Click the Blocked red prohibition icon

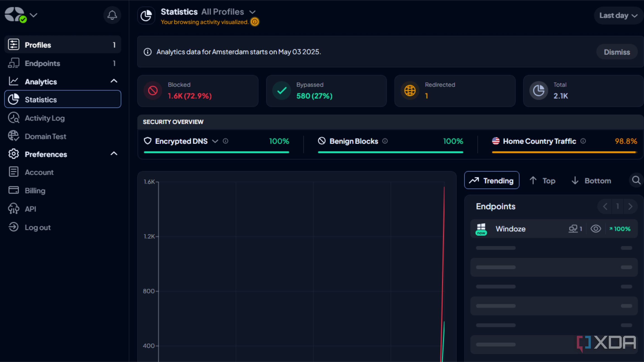153,90
